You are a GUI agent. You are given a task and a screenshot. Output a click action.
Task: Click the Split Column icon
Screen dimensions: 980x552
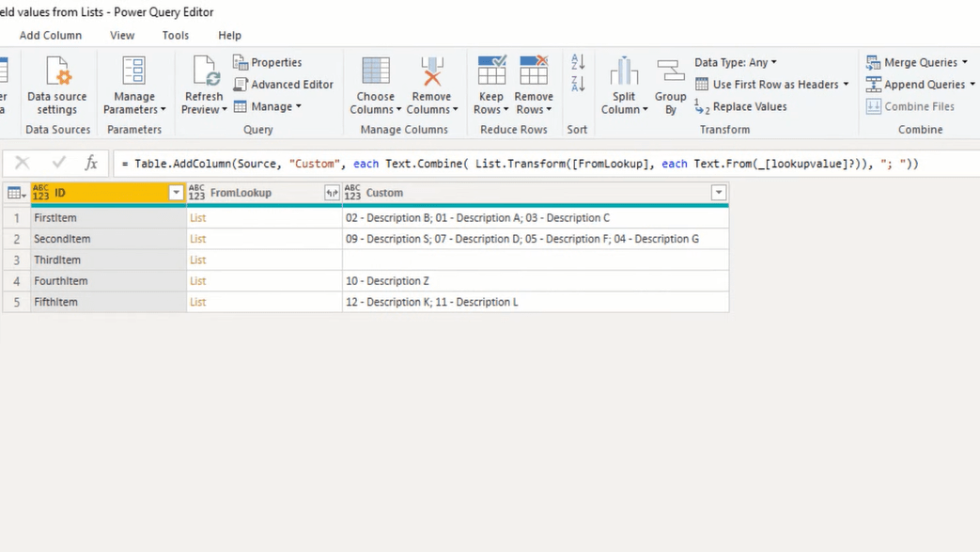pos(624,71)
